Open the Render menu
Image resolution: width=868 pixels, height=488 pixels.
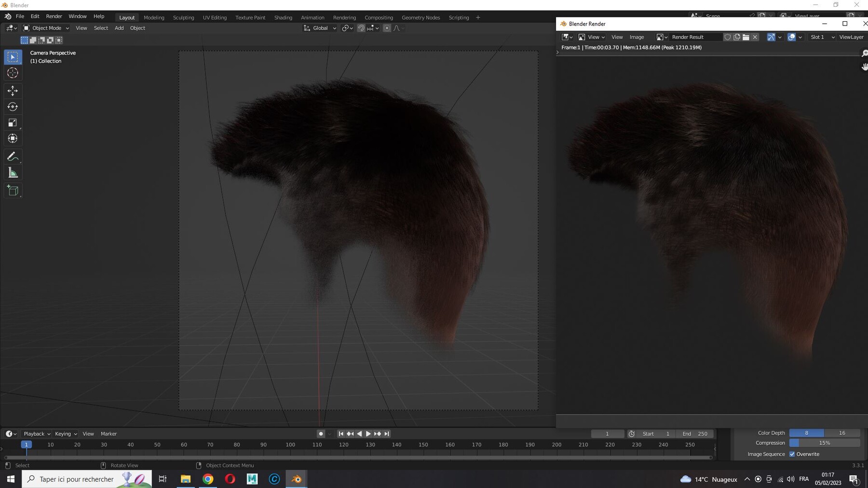pos(54,16)
